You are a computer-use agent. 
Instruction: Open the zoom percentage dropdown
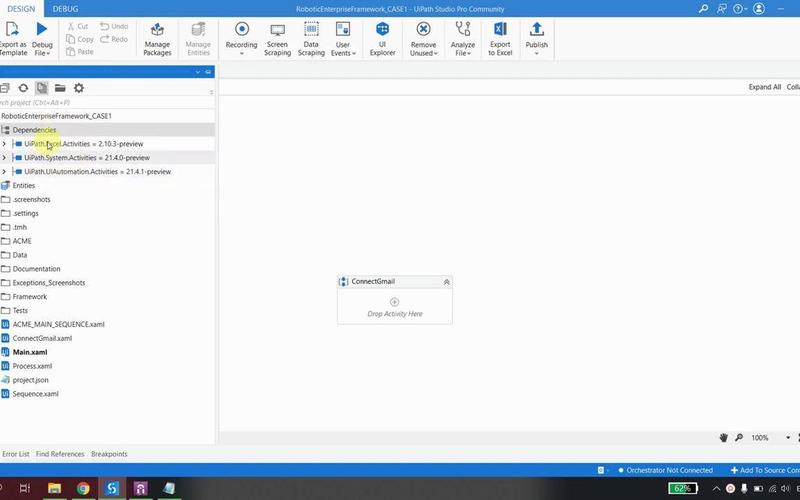click(x=788, y=438)
